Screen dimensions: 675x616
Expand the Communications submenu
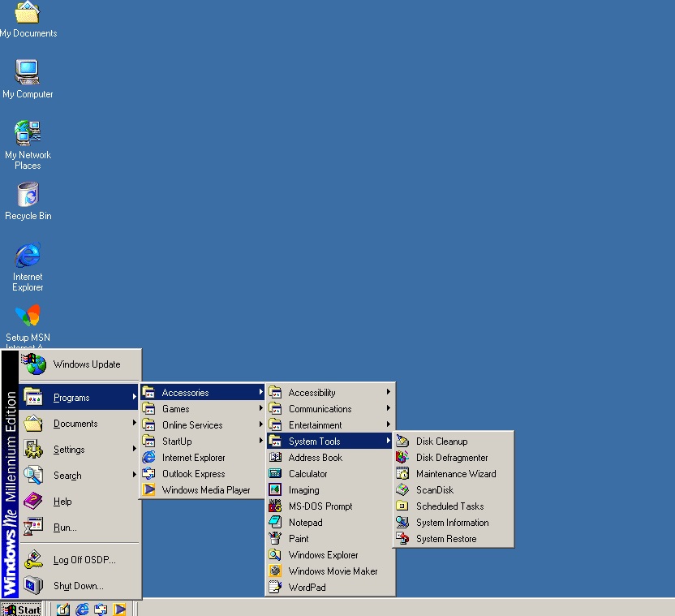pos(320,409)
